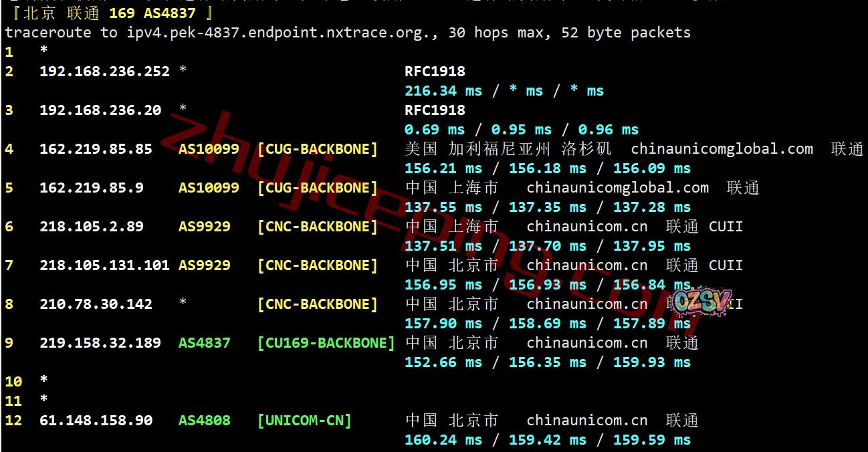Click the [UNICOM-CN] tag
Image resolution: width=868 pixels, height=452 pixels.
pyautogui.click(x=304, y=420)
